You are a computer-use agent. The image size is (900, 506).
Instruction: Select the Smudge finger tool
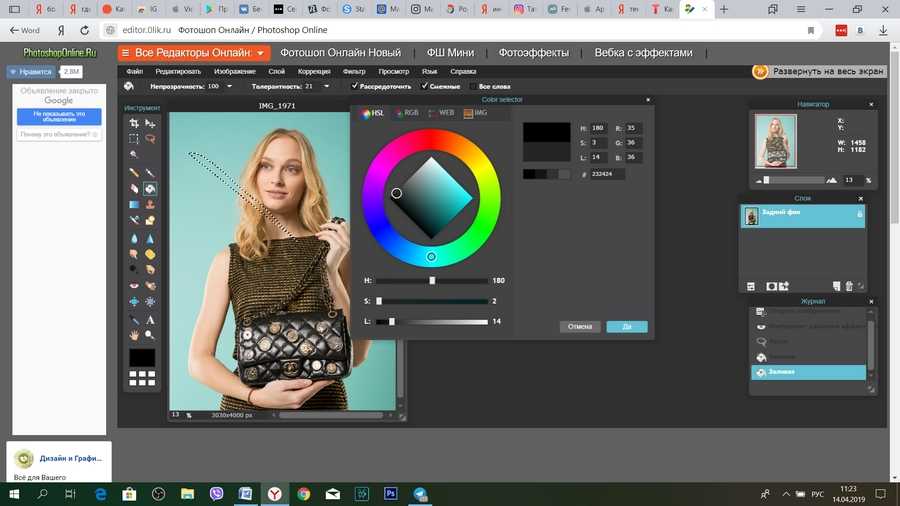click(x=134, y=254)
